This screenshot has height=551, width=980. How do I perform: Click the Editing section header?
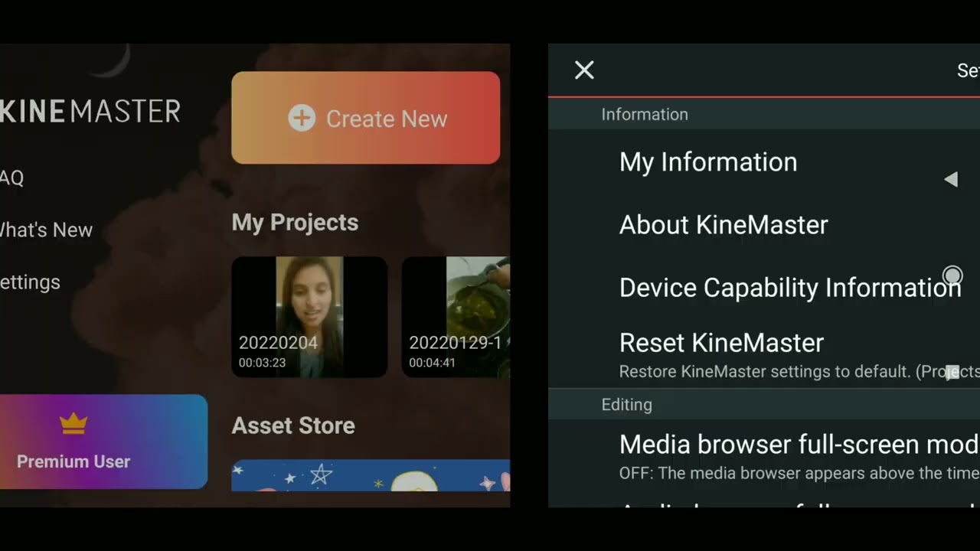627,405
